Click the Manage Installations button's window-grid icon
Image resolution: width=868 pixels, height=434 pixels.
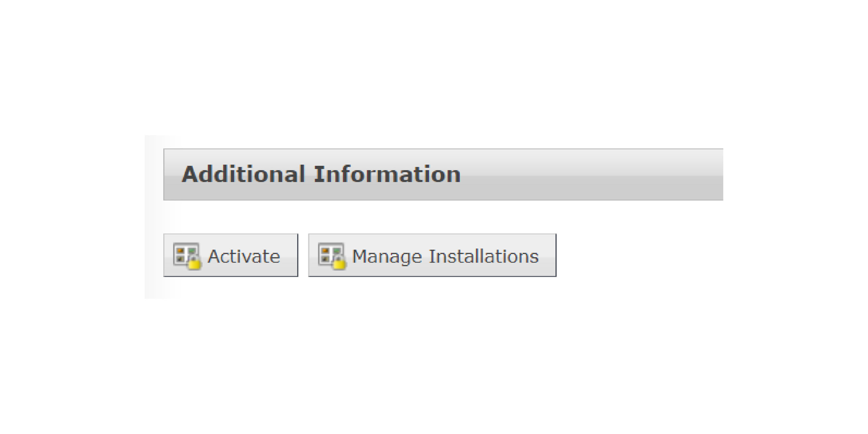[x=329, y=253]
